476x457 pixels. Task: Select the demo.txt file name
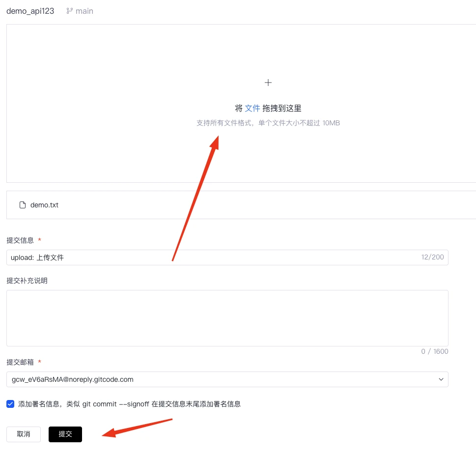point(44,205)
